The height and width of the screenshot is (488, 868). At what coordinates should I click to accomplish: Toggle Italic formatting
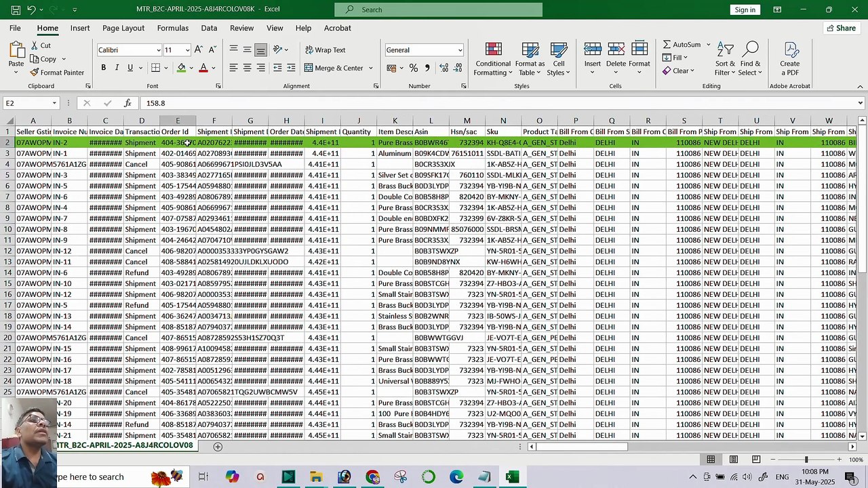point(117,68)
